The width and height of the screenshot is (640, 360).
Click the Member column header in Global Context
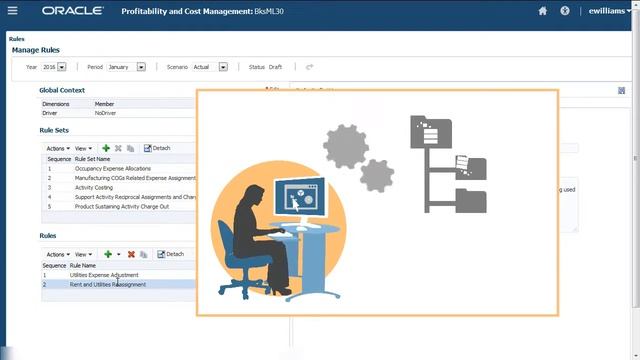pyautogui.click(x=104, y=104)
